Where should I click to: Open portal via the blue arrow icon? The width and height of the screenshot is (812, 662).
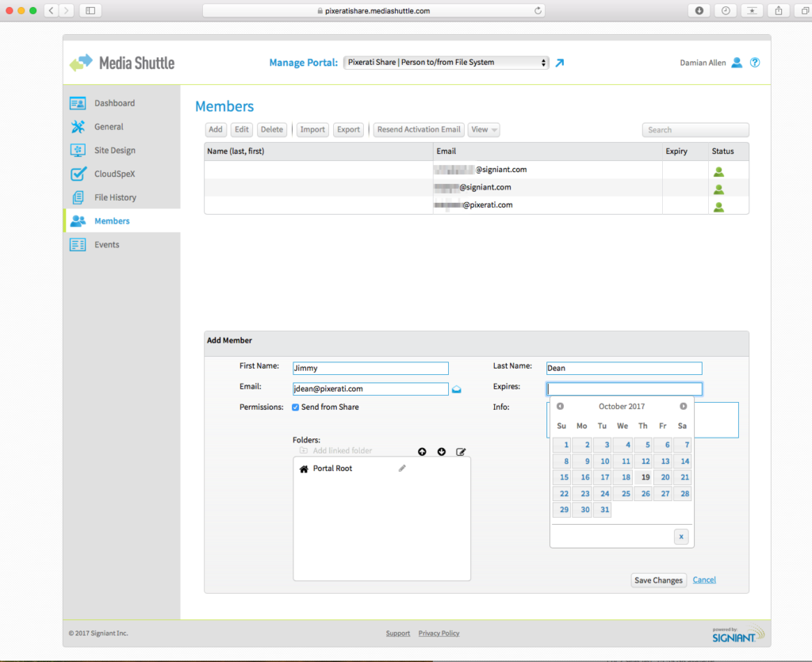(559, 63)
